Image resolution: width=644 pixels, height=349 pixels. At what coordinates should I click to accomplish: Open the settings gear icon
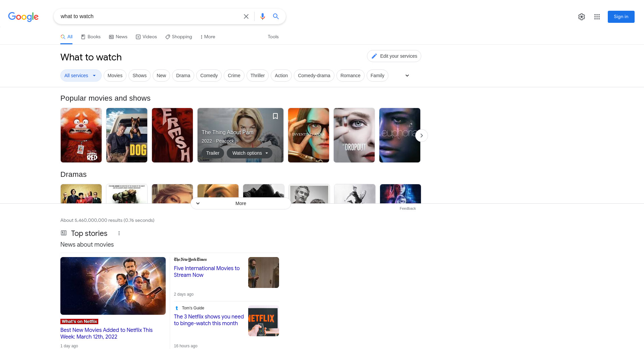coord(581,17)
